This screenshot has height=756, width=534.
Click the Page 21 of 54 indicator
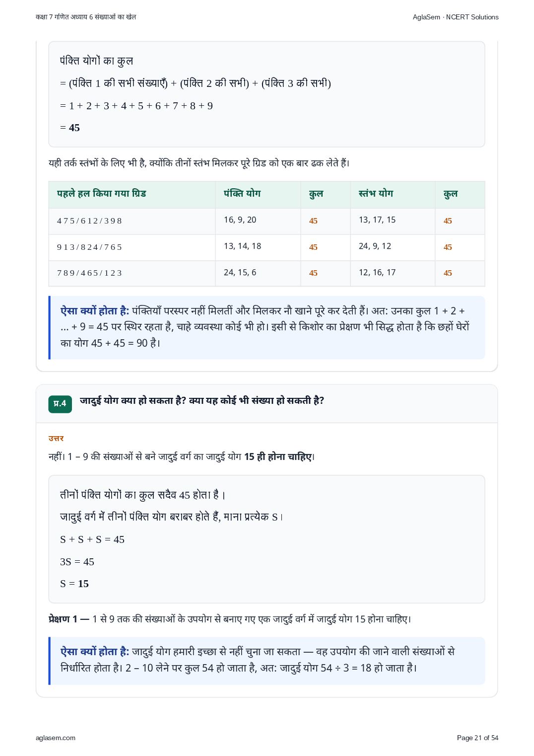477,738
